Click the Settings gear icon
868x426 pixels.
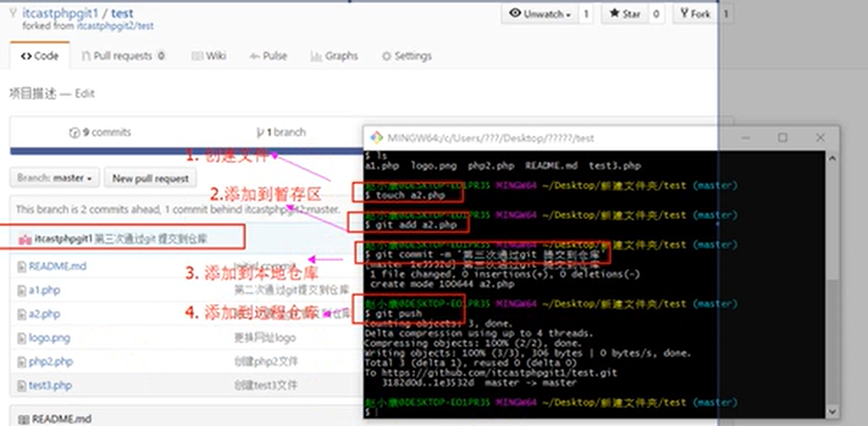386,56
